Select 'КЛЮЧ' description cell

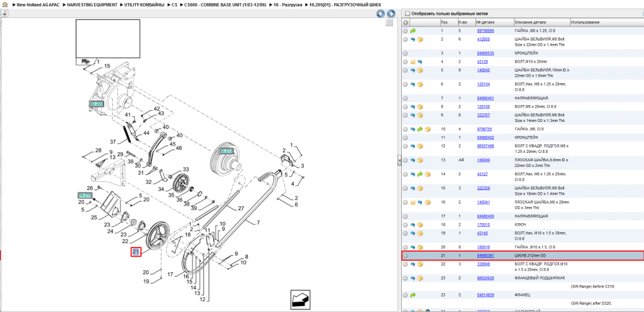coord(520,225)
